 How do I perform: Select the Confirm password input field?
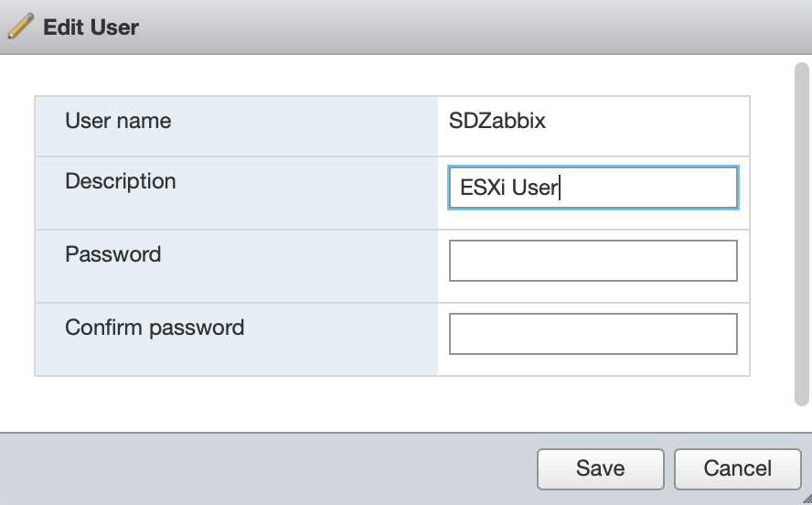[x=593, y=334]
